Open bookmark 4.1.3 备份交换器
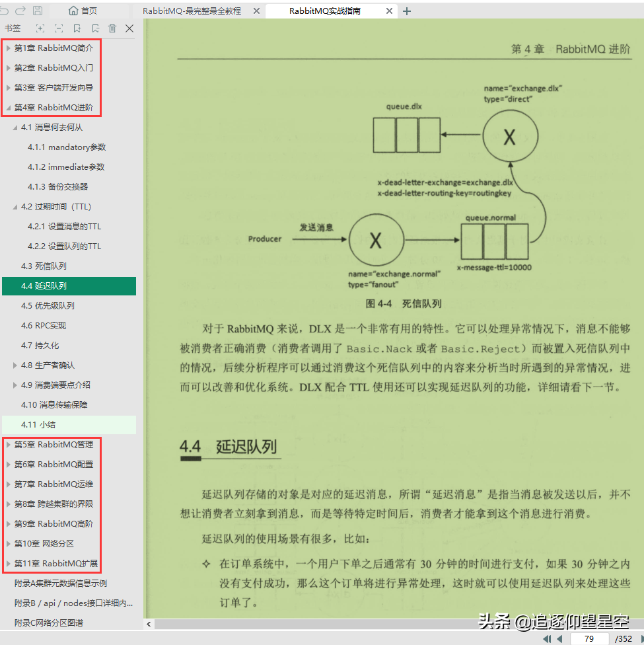Viewport: 644px width, 645px height. click(x=57, y=187)
